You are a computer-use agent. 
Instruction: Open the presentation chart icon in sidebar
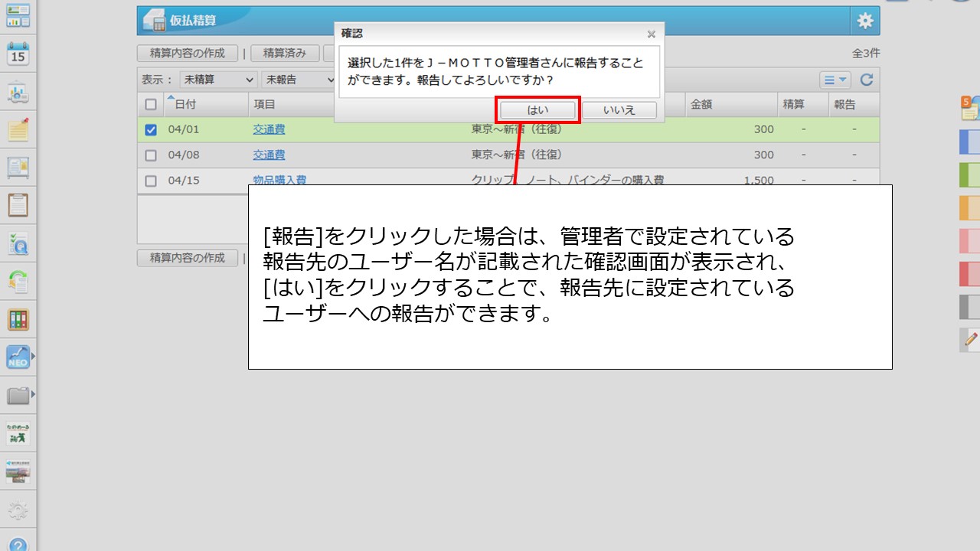pyautogui.click(x=18, y=93)
